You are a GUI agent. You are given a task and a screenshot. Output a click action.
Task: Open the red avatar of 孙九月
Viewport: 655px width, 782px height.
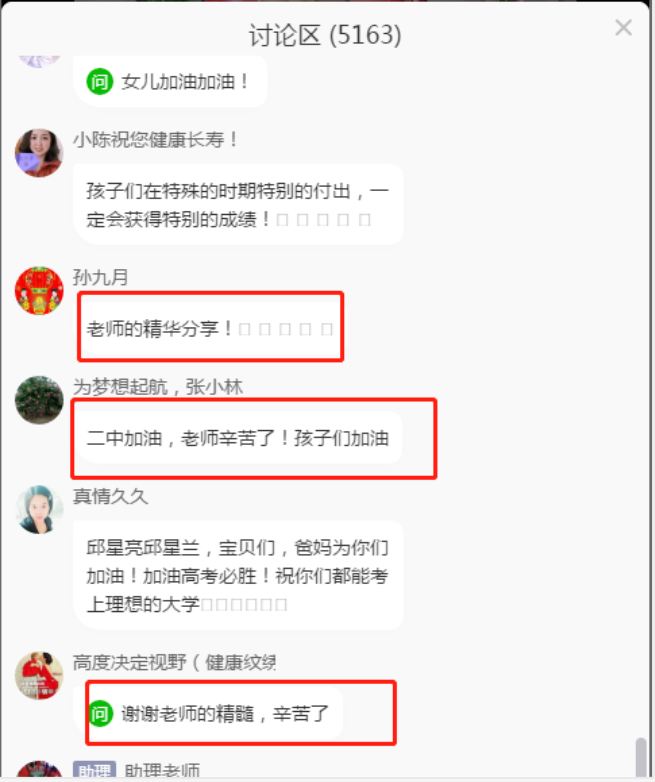(x=39, y=290)
